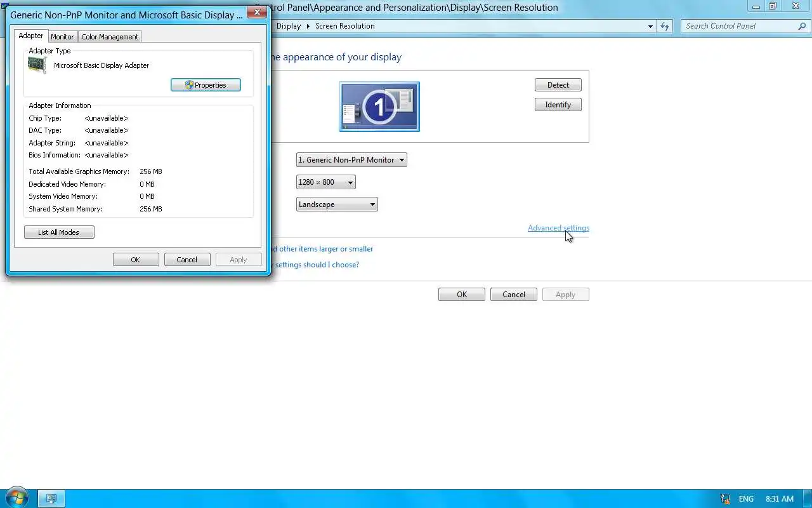
Task: Open the Color Management tab
Action: (110, 37)
